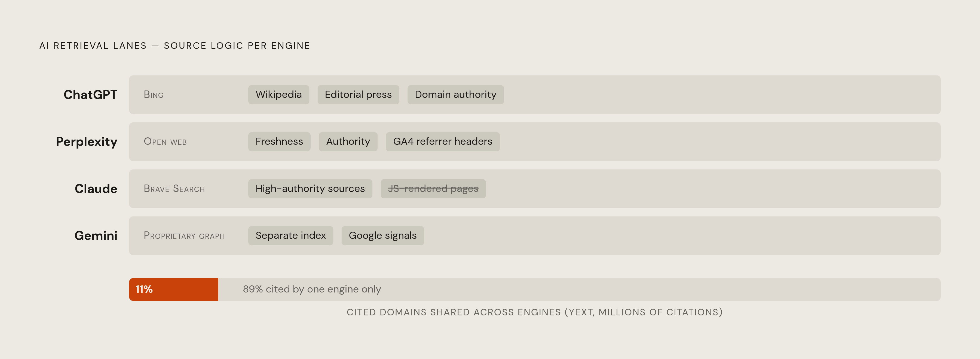Click the ChatGPT engine label

tap(91, 95)
